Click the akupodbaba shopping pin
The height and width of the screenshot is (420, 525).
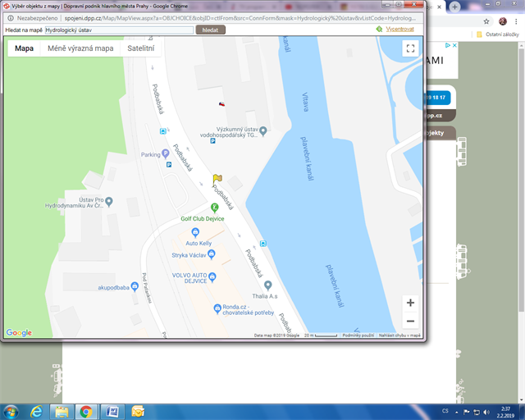coord(135,286)
